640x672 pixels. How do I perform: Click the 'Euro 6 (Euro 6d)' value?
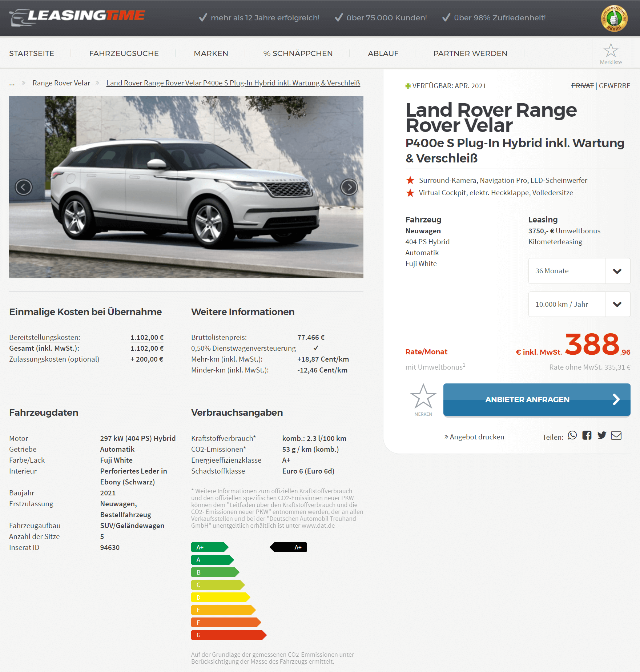(x=308, y=471)
